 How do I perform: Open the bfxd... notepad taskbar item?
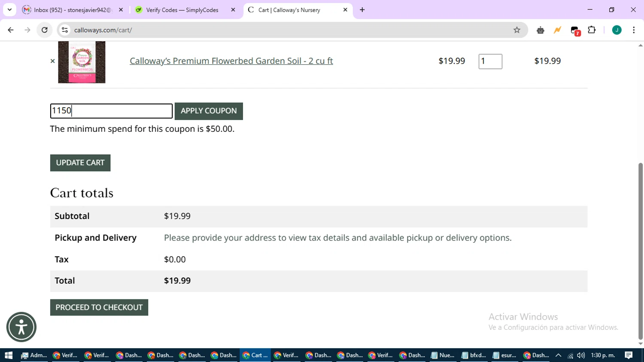474,355
